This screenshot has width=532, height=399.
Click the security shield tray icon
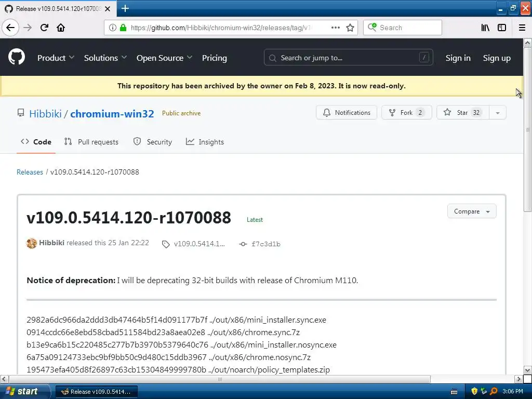pos(474,392)
